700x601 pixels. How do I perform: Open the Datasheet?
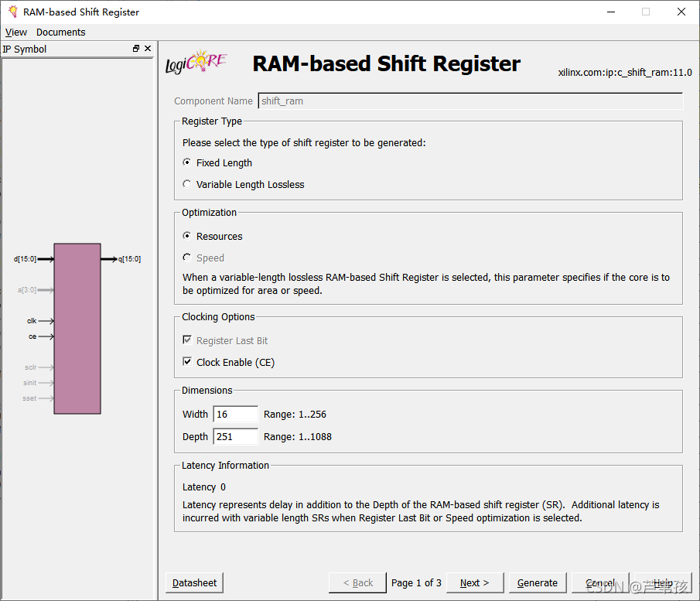pos(194,582)
